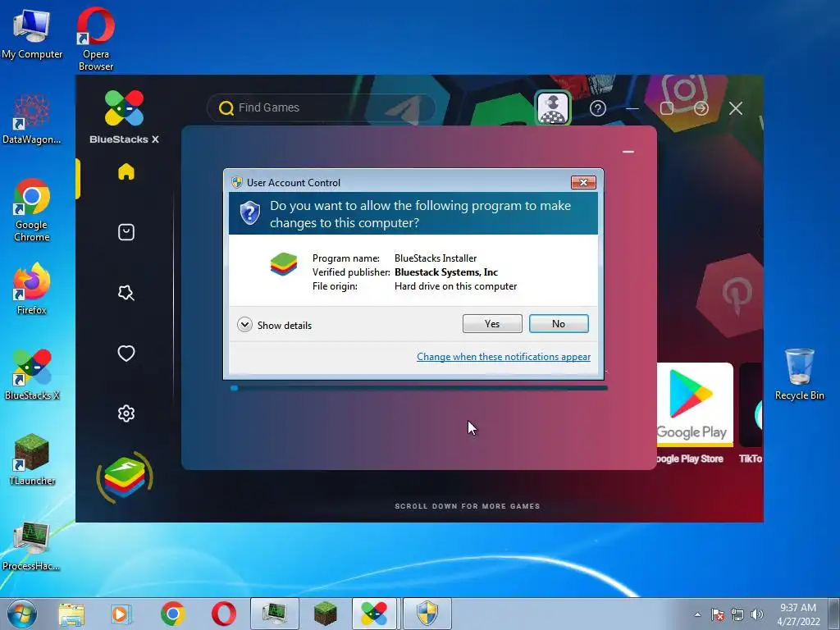
Task: Open Action Center flag tray icon
Action: [x=717, y=614]
